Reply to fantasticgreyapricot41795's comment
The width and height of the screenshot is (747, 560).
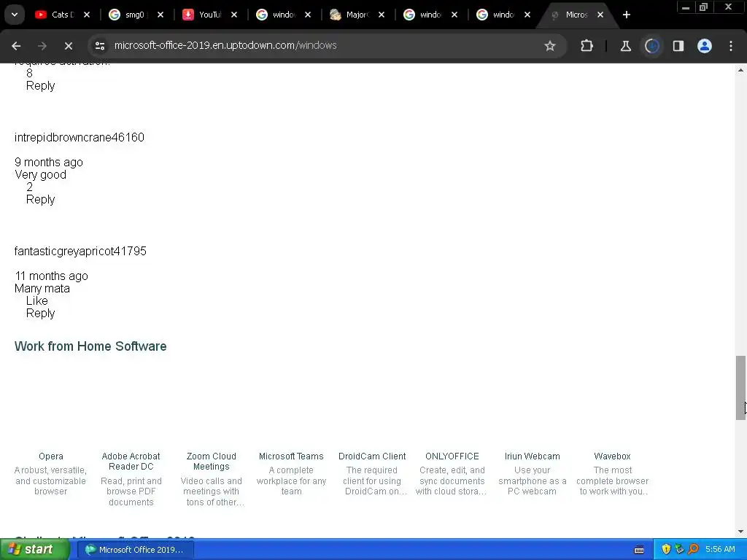tap(41, 314)
